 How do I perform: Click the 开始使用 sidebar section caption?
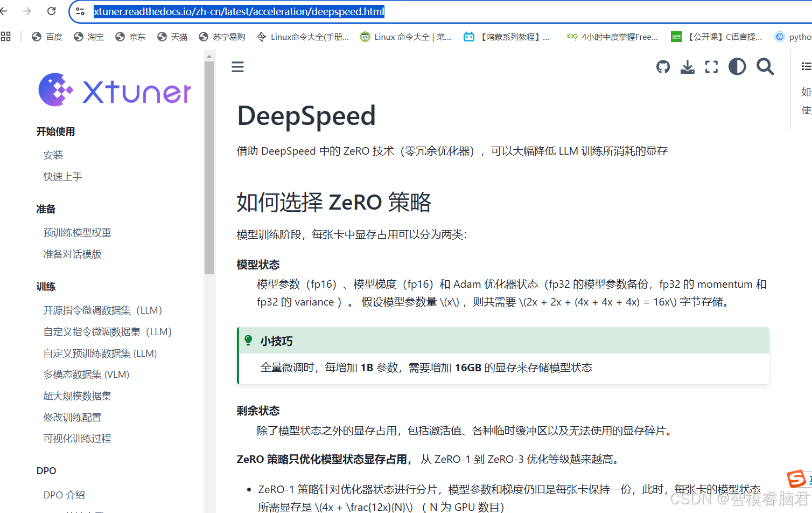tap(56, 131)
